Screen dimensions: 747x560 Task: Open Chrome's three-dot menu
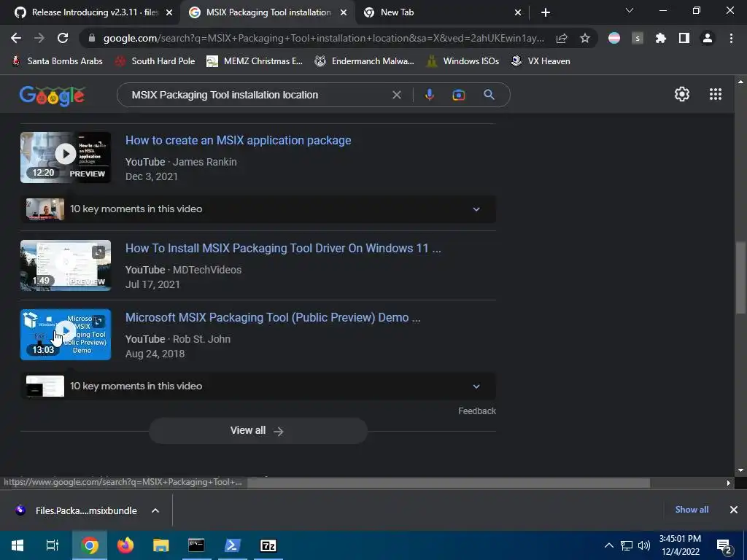731,38
